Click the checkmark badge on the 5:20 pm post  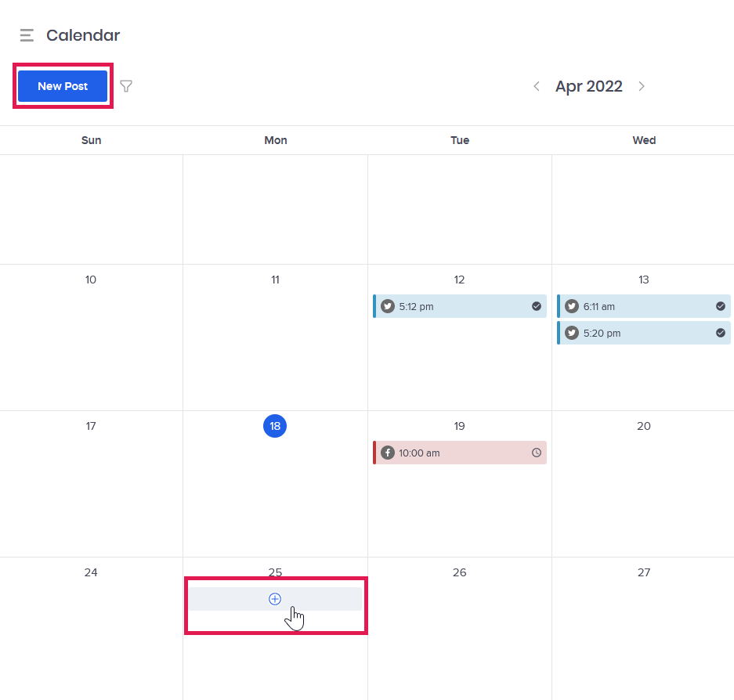[x=720, y=333]
